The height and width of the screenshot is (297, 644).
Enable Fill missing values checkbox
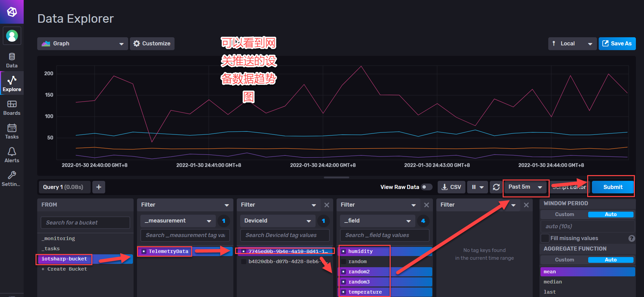(545, 238)
